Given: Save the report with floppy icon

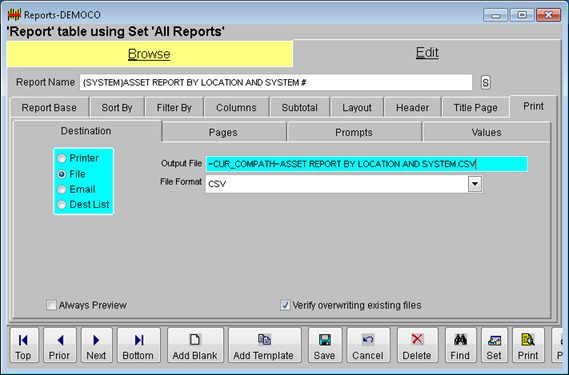Looking at the screenshot, I should 325,345.
